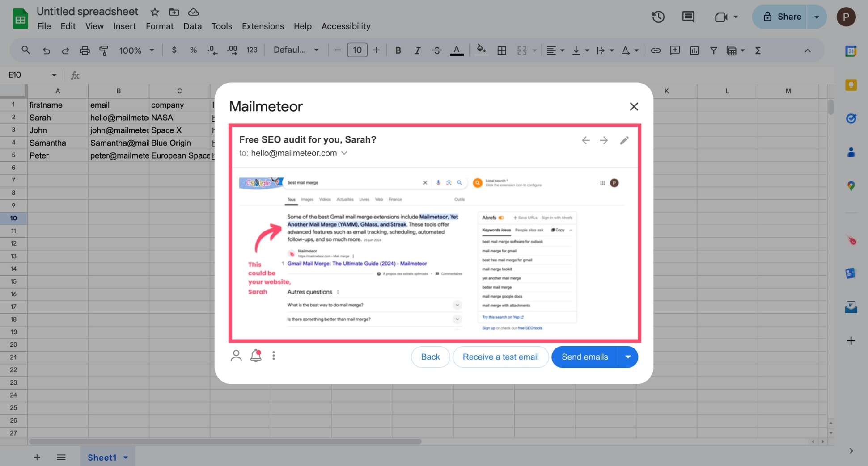Click the move to folder icon
This screenshot has height=466, width=868.
(174, 12)
